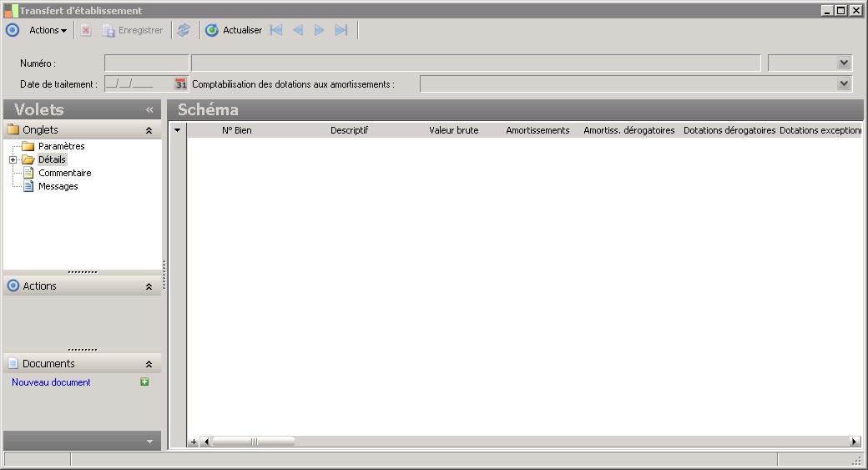Go to next record arrow
The image size is (868, 470).
[x=320, y=30]
